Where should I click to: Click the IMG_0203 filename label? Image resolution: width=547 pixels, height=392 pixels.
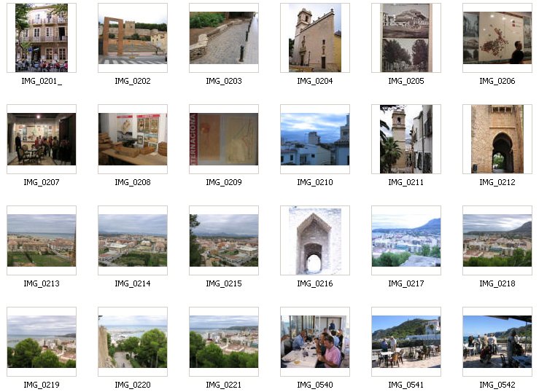(x=224, y=81)
